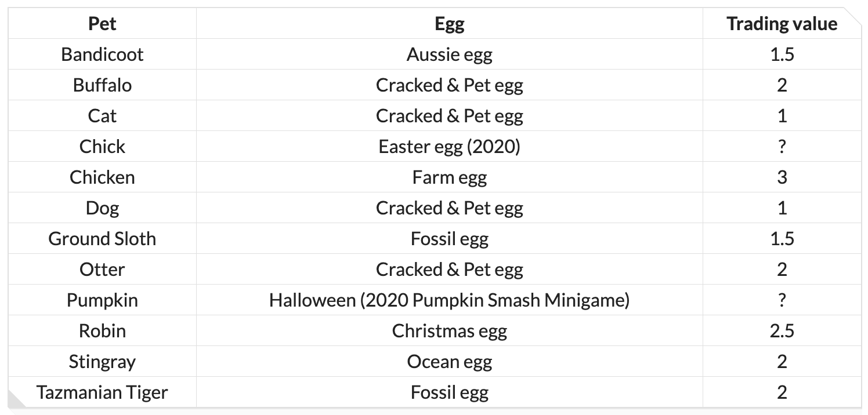Click the question mark in Chick row
Image resolution: width=868 pixels, height=415 pixels.
coord(782,147)
